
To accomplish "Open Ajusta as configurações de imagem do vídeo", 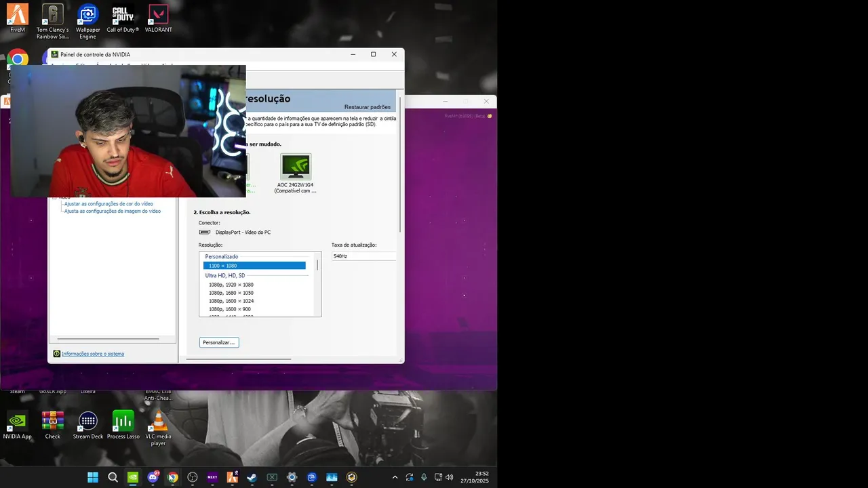I will pyautogui.click(x=113, y=211).
